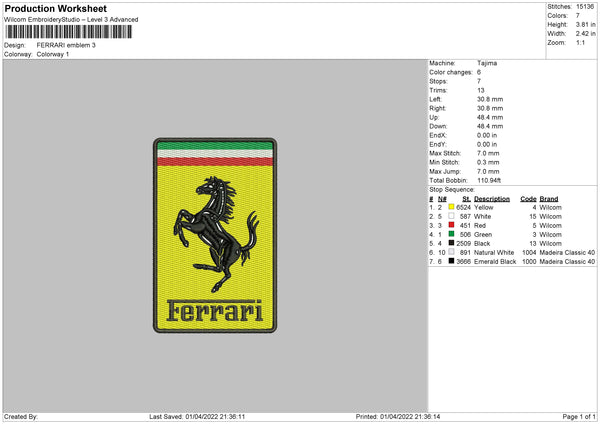Click the Natural White thread color swatch

pos(451,252)
